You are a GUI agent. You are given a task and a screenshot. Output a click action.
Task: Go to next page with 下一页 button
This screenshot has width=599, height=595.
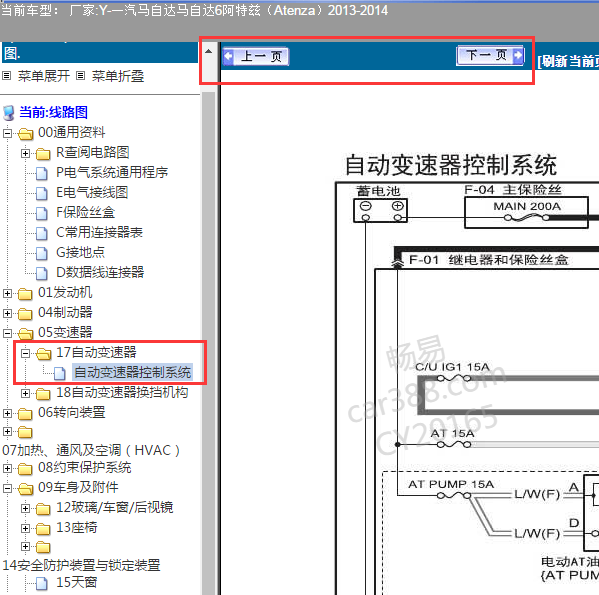point(490,56)
